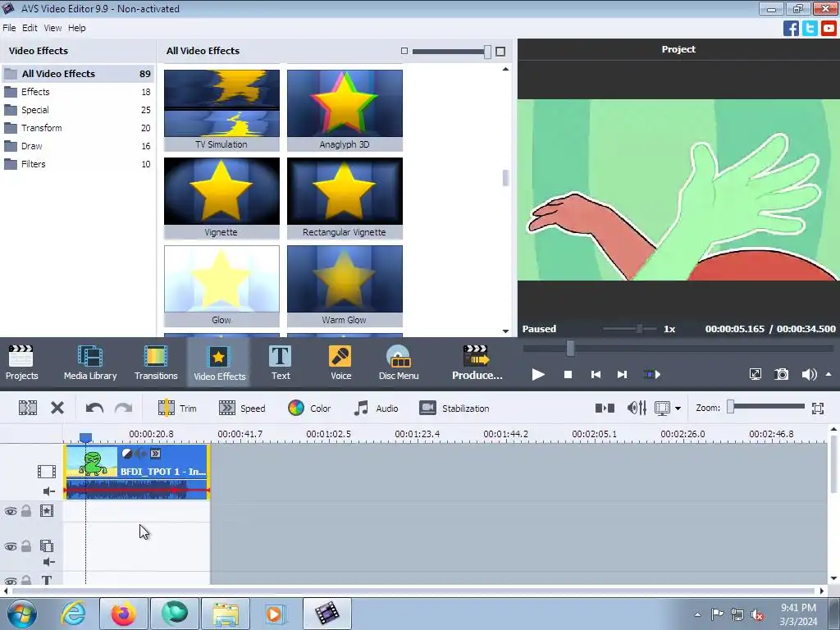Open the View menu
The image size is (840, 630).
click(x=52, y=28)
